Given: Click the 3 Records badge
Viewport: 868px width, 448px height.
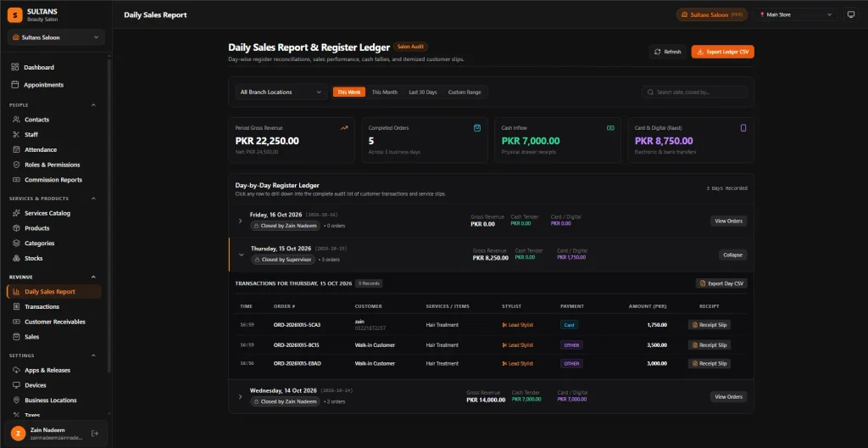Looking at the screenshot, I should pos(369,283).
